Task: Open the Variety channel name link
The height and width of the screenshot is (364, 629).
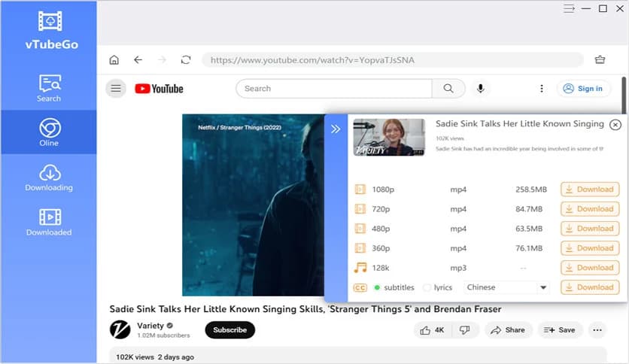Action: 150,326
